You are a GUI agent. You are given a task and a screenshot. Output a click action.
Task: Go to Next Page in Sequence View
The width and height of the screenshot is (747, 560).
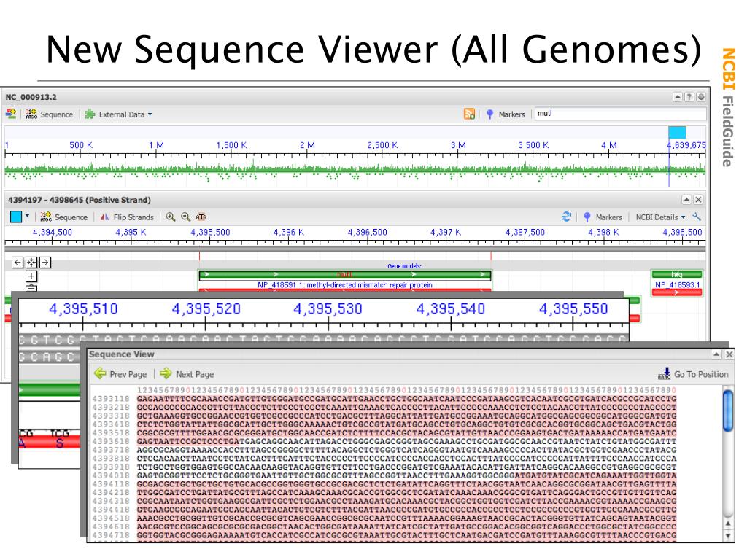[x=187, y=374]
